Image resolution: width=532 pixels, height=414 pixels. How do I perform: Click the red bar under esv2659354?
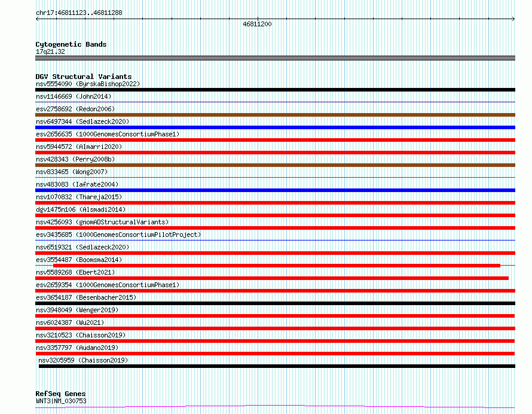(275, 291)
